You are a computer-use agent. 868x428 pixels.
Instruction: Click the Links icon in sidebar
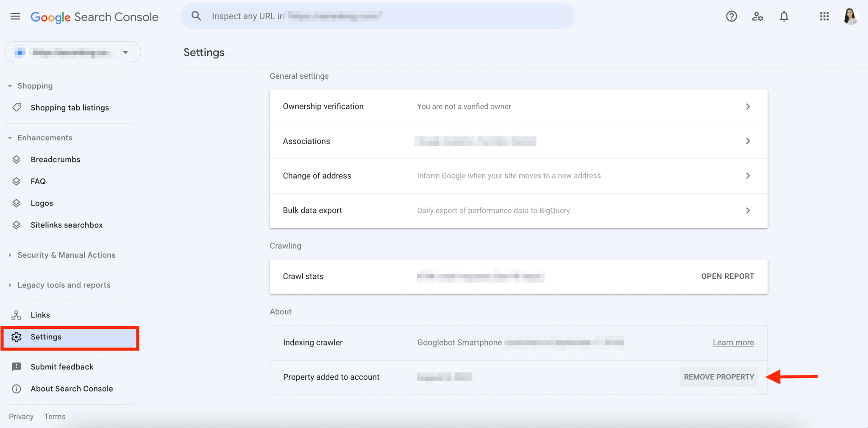point(16,314)
